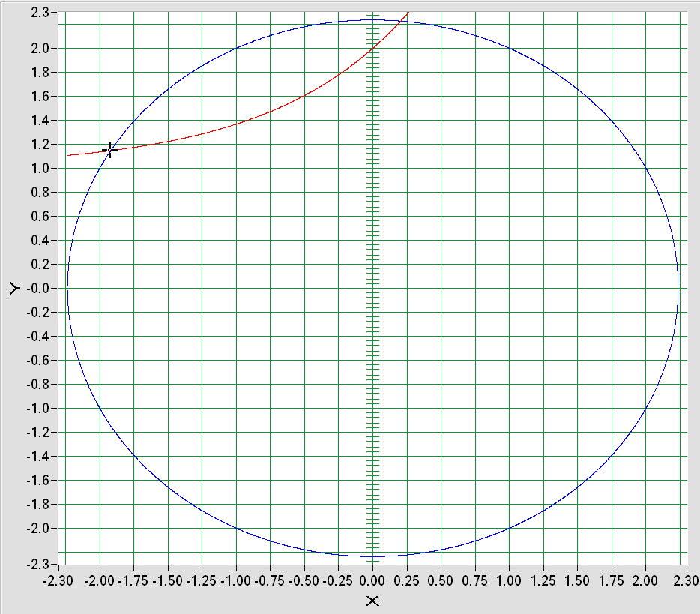Select the X axis -1.75 tick label
Viewport: 700px width, 614px height.
click(x=133, y=580)
